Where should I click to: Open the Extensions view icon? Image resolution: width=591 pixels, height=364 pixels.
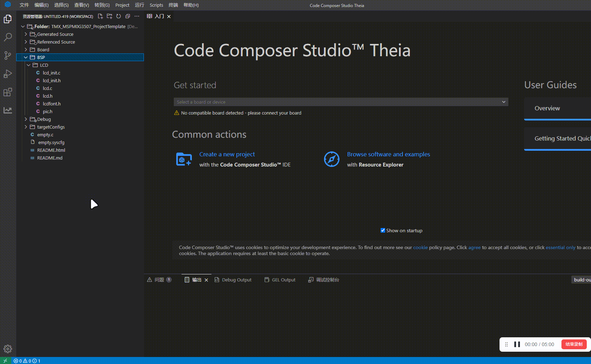(x=8, y=92)
